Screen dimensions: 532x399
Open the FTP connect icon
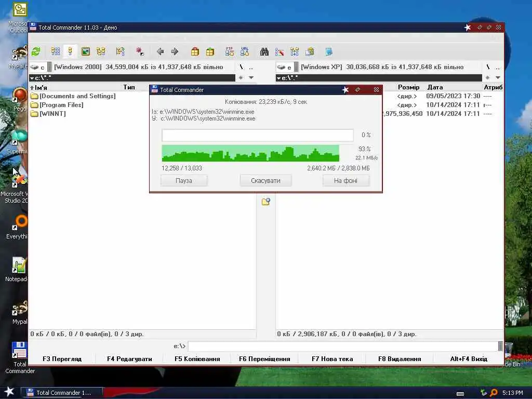click(229, 51)
